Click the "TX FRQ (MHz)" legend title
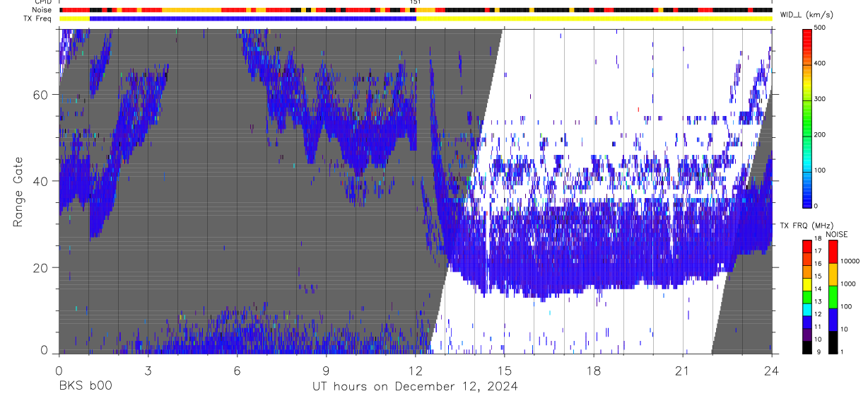 click(806, 226)
